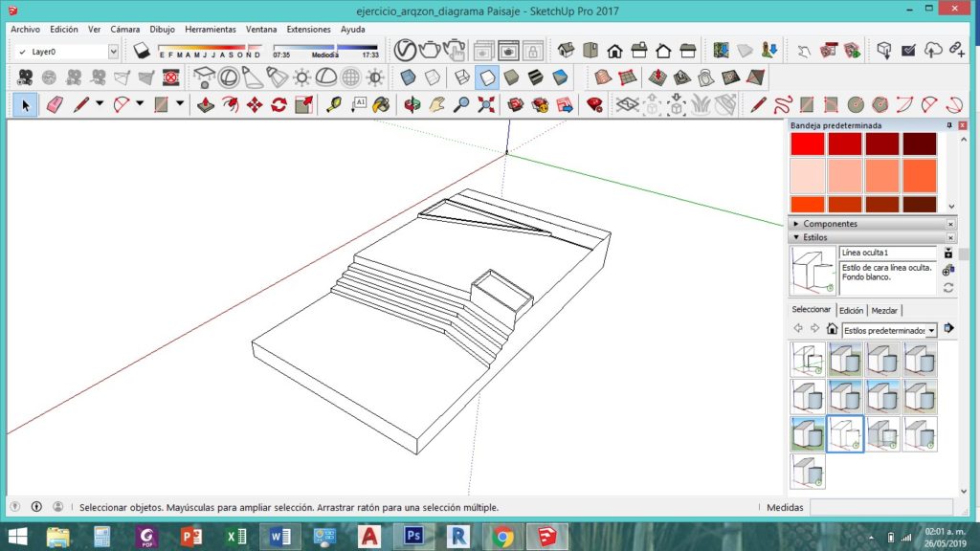The image size is (980, 551).
Task: Choose the Scale tool
Action: (x=303, y=105)
